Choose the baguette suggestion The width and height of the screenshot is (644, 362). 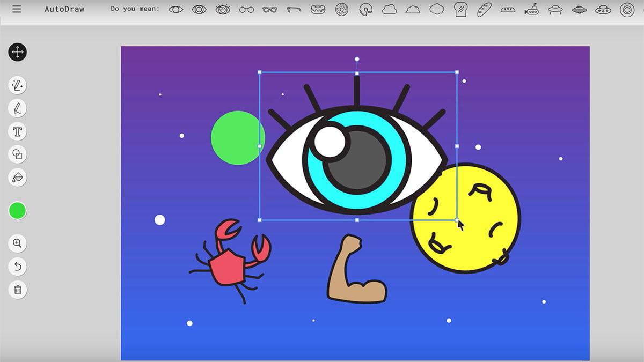(x=484, y=9)
